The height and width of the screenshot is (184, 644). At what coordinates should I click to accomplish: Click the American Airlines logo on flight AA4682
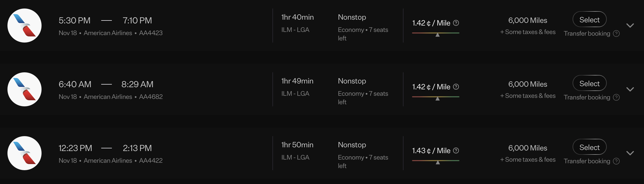click(x=24, y=89)
